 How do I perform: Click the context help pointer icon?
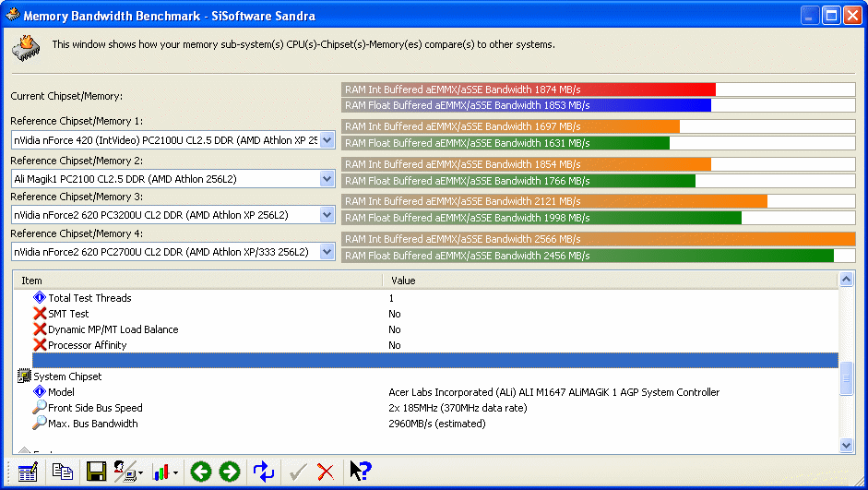coord(360,472)
